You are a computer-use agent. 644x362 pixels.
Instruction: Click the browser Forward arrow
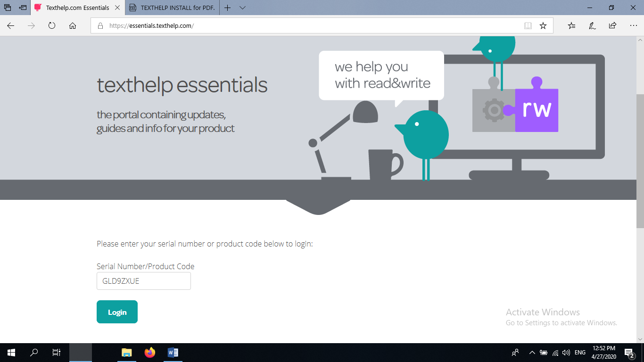pyautogui.click(x=32, y=26)
